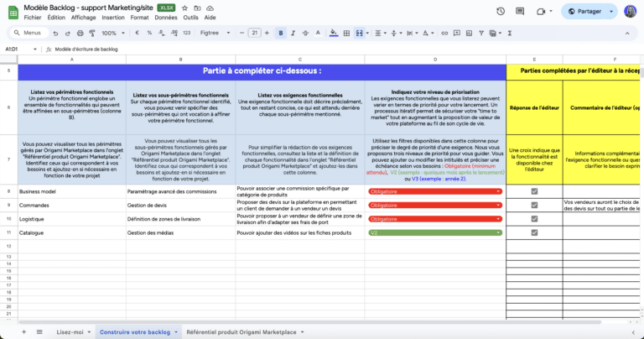
Task: Open Insertion menu
Action: (x=113, y=18)
